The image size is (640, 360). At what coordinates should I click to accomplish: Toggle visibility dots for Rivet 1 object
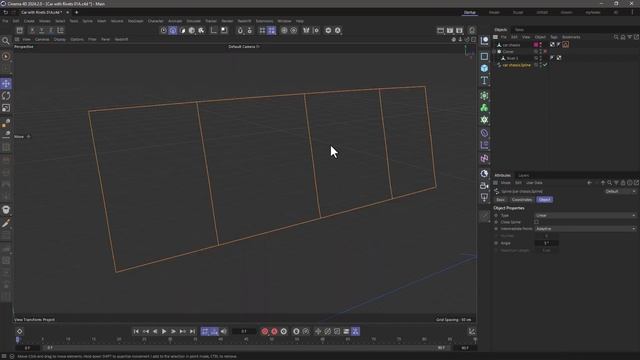coord(540,58)
